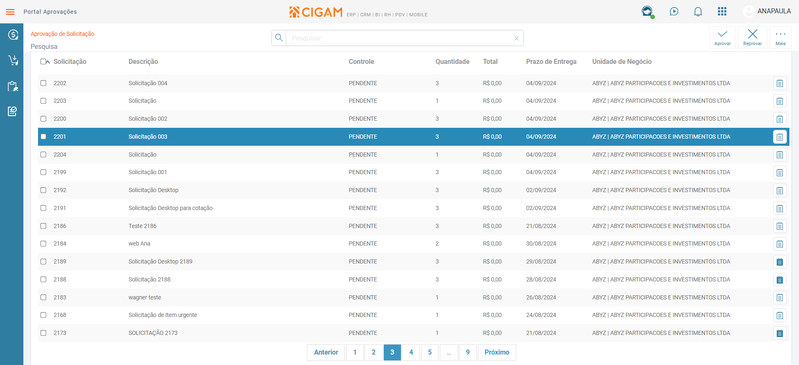Open the notifications bell
This screenshot has height=365, width=799.
pyautogui.click(x=698, y=12)
